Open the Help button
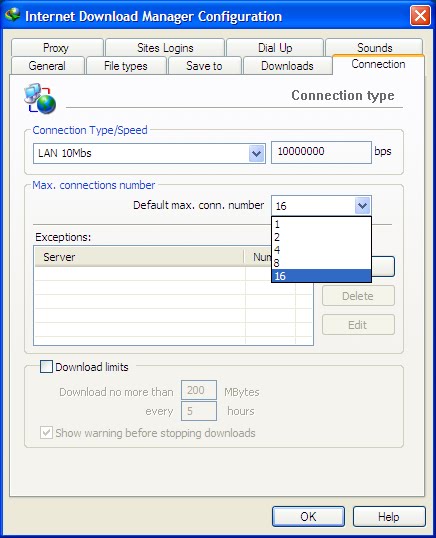Screen dimensions: 436x538 [389, 516]
